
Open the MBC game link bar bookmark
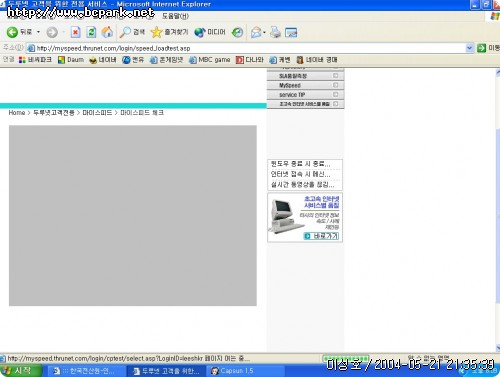[209, 60]
